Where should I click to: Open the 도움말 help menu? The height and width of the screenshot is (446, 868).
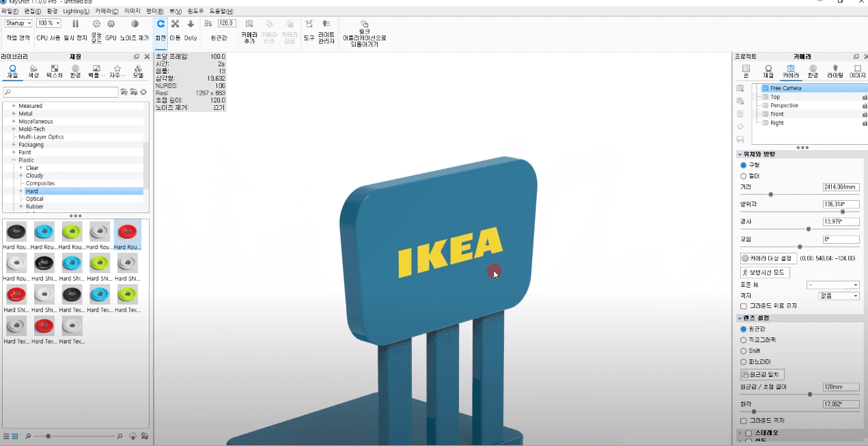[x=221, y=11]
